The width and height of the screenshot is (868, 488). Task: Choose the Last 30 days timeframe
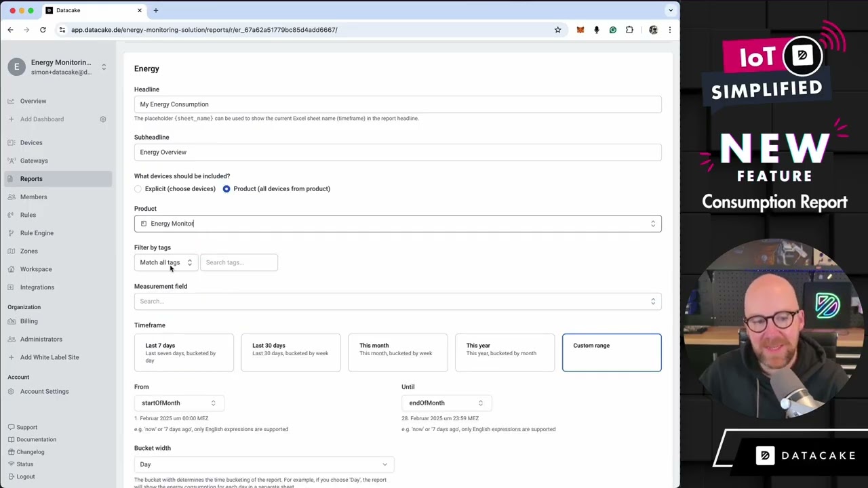(291, 352)
